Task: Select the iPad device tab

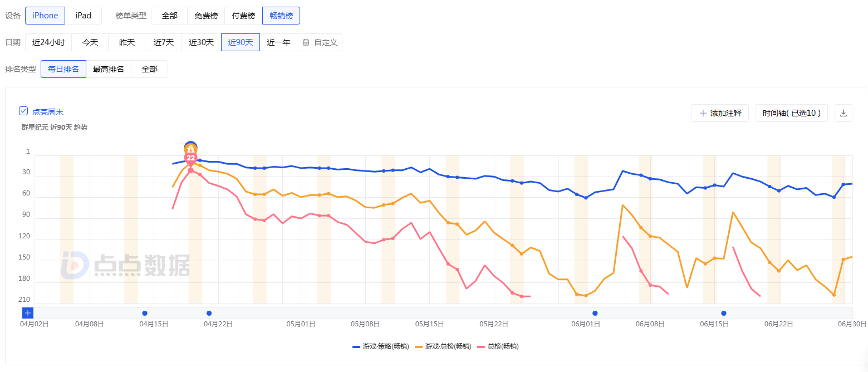Action: tap(84, 16)
